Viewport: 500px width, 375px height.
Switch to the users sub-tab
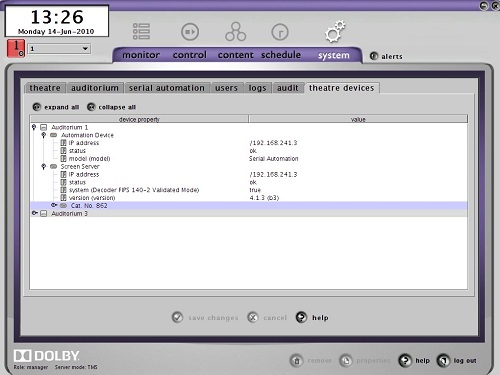[x=226, y=88]
